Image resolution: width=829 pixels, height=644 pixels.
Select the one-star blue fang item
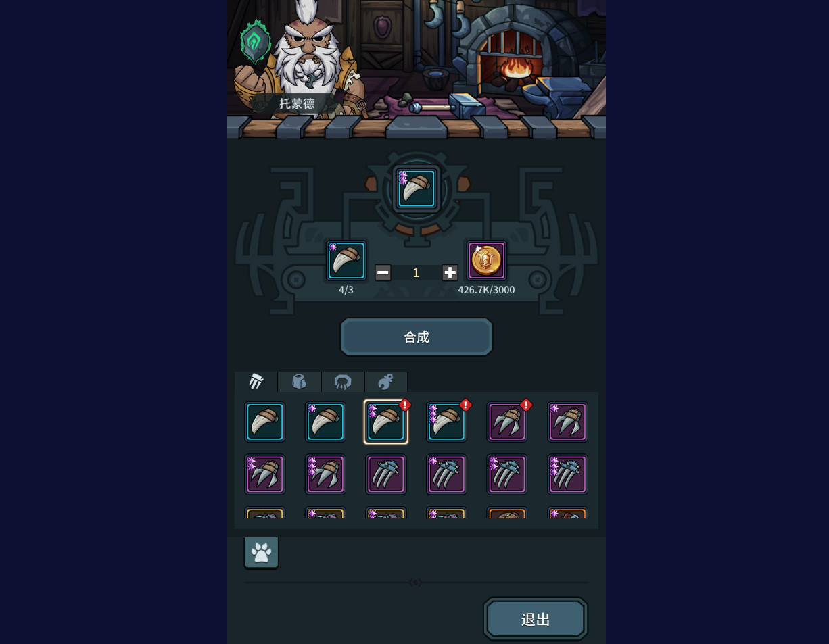(x=325, y=422)
